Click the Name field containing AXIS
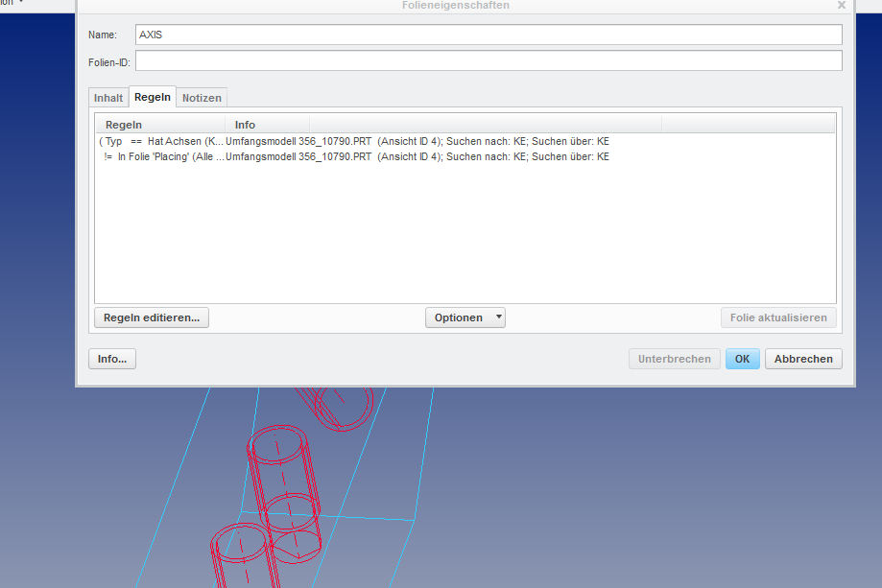 pos(489,35)
